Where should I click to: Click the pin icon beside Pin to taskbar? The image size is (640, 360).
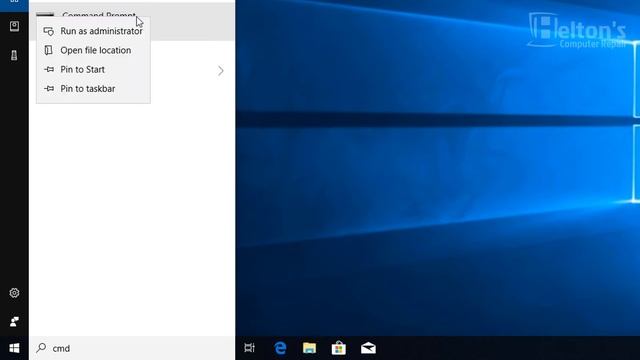pos(49,89)
